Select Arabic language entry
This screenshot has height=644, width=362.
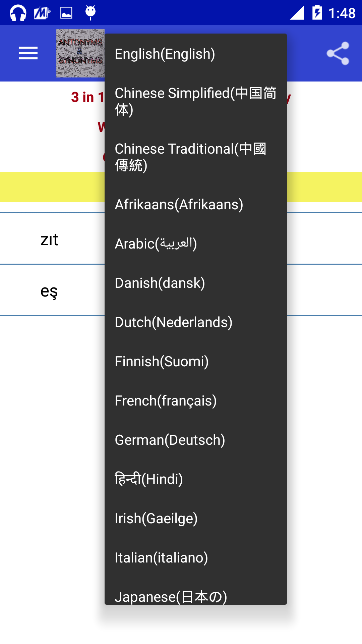point(196,244)
